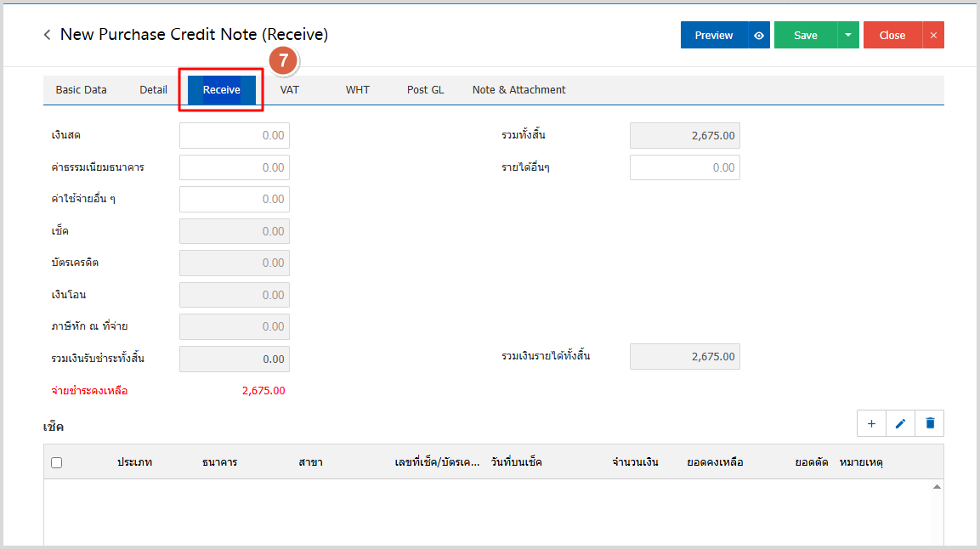Viewport: 980px width, 549px height.
Task: Expand the Save button dropdown arrow
Action: pyautogui.click(x=847, y=36)
